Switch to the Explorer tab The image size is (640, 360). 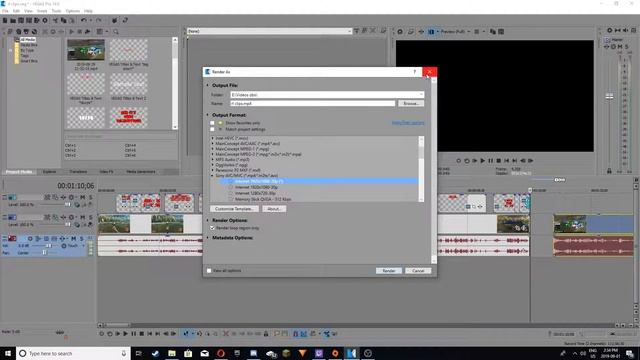[x=49, y=172]
